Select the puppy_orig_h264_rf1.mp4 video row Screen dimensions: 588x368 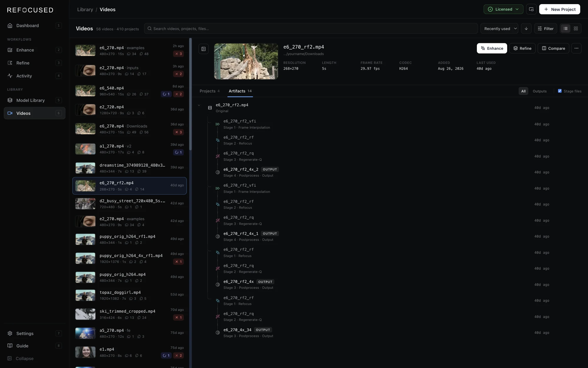tap(129, 239)
